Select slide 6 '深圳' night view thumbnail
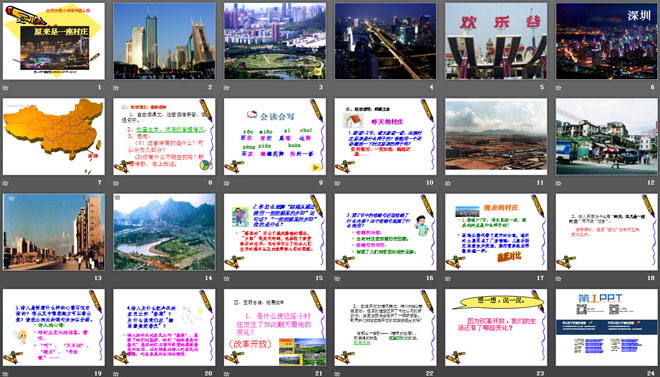The image size is (660, 377). (607, 41)
